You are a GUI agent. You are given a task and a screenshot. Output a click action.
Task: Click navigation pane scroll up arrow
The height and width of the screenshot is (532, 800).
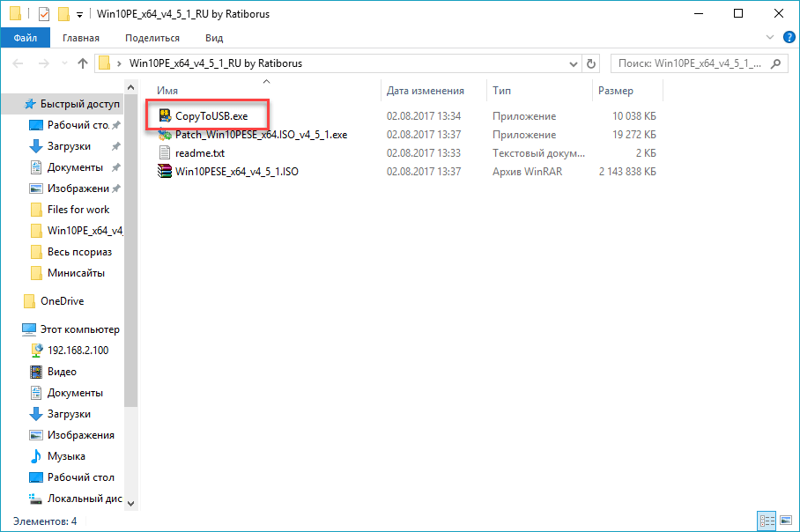click(130, 88)
